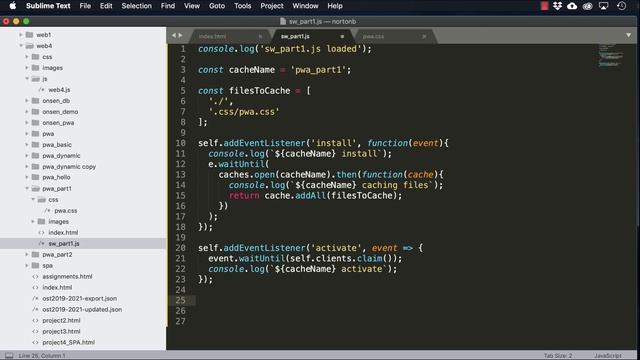Open the tab list dropdown arrow
The width and height of the screenshot is (640, 360).
pos(628,36)
